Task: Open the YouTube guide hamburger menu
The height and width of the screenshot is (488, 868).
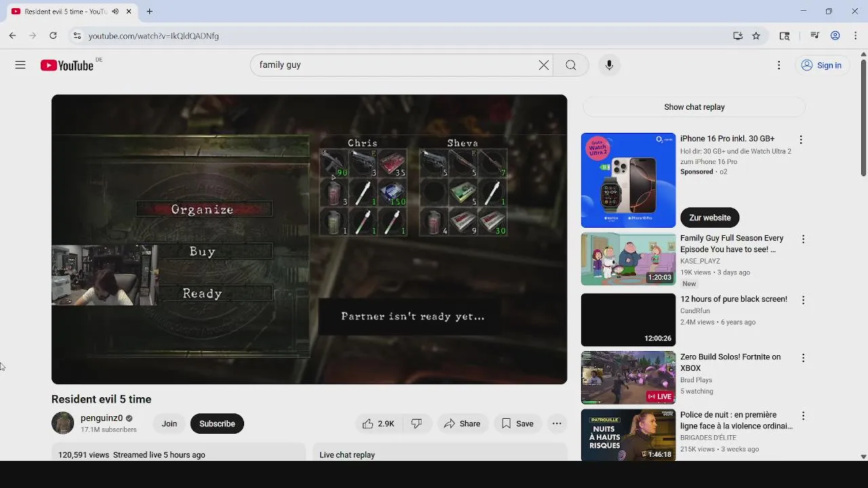Action: click(x=20, y=65)
